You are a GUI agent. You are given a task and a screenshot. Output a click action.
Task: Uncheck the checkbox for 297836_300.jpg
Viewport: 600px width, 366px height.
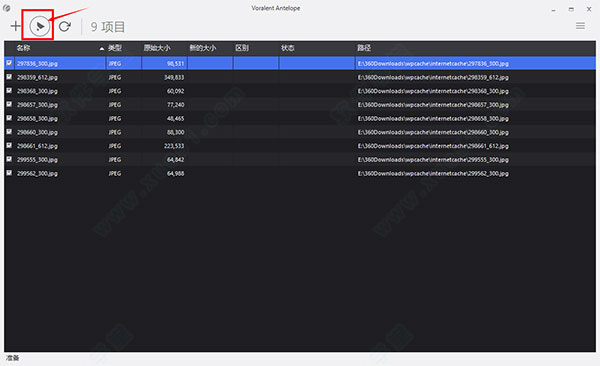(x=9, y=63)
